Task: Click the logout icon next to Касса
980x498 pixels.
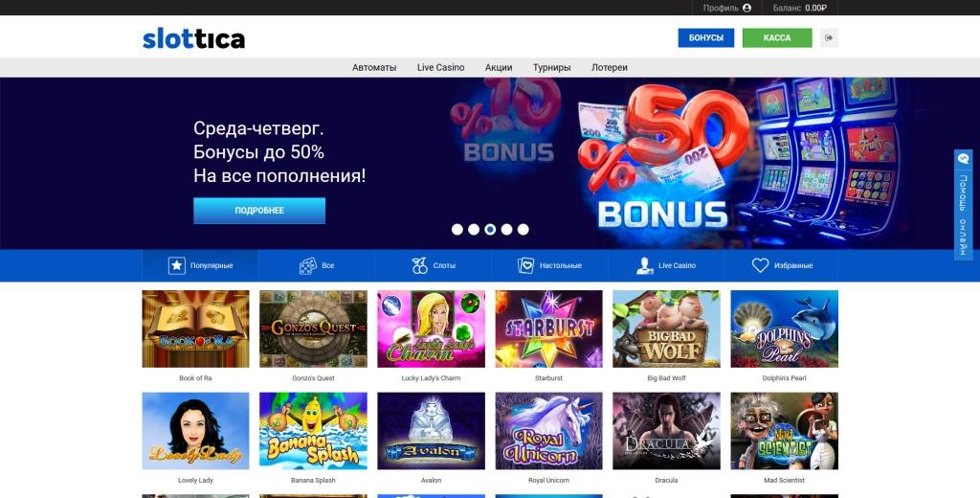Action: pyautogui.click(x=829, y=37)
